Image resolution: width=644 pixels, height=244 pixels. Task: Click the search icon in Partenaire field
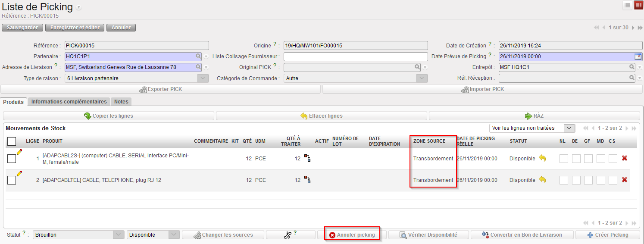[198, 56]
